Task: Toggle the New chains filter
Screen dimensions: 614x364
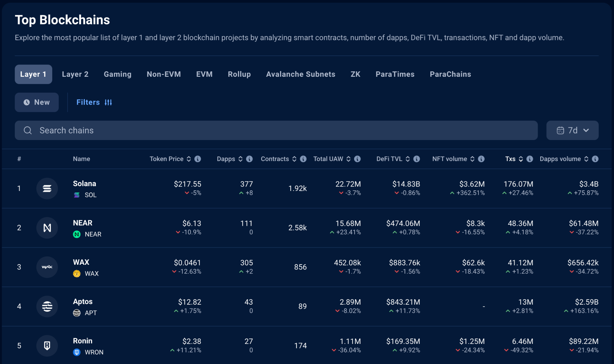Action: point(37,103)
